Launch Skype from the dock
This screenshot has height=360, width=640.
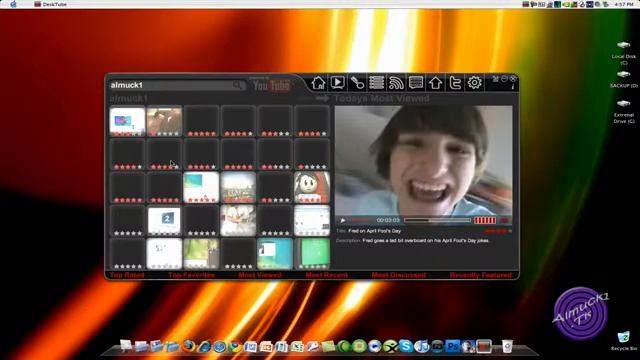[x=406, y=346]
